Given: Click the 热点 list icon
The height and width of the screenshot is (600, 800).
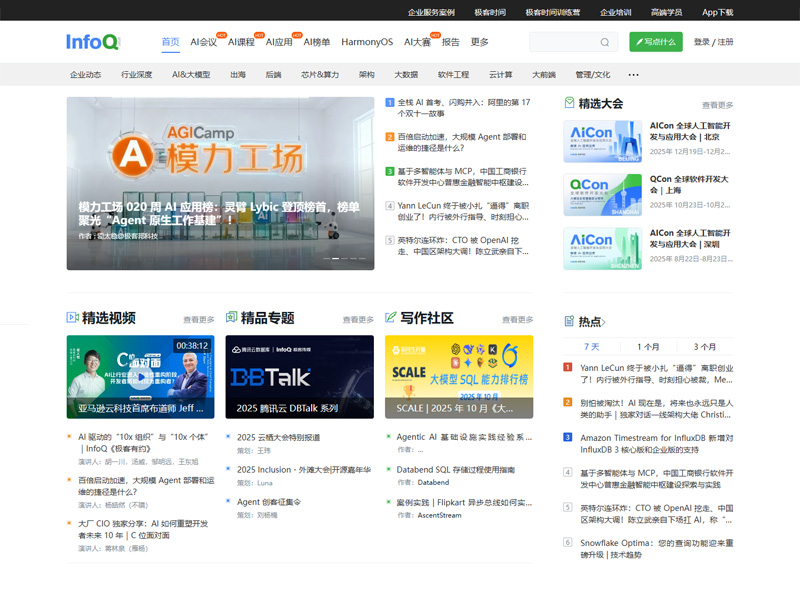Looking at the screenshot, I should coord(570,320).
